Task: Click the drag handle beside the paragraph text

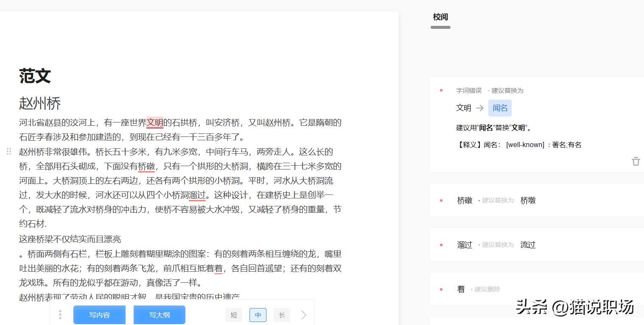Action: pyautogui.click(x=9, y=151)
